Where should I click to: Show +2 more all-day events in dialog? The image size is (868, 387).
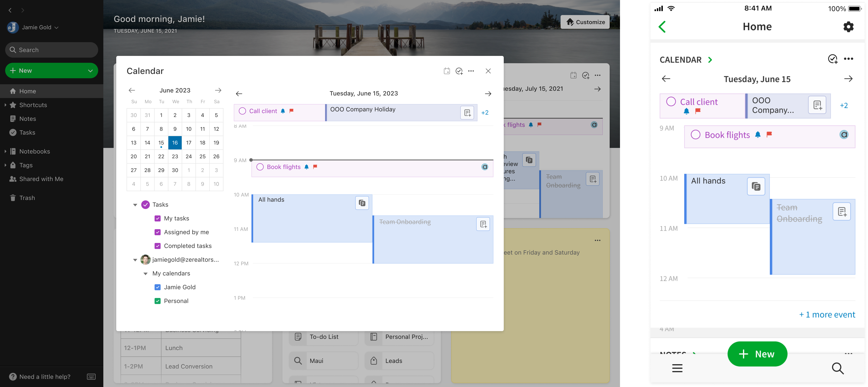485,113
